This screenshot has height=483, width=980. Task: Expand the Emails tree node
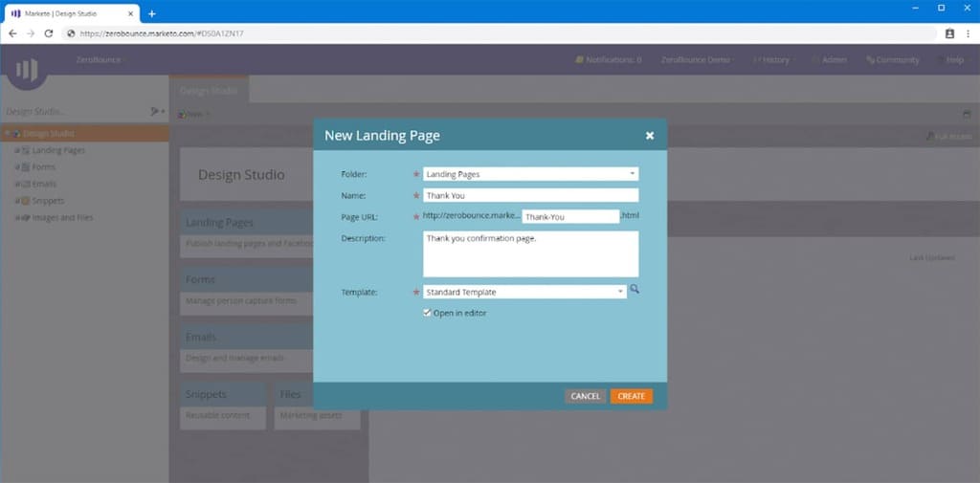coord(17,185)
